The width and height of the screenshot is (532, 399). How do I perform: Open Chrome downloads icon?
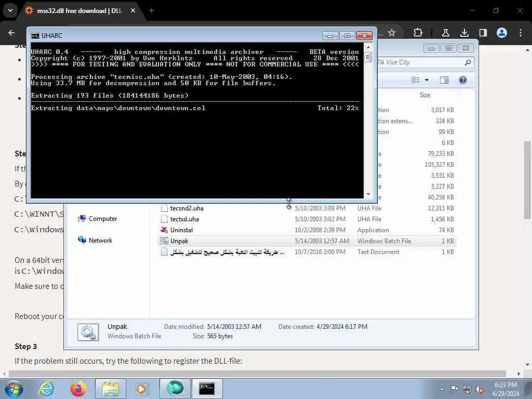click(464, 33)
